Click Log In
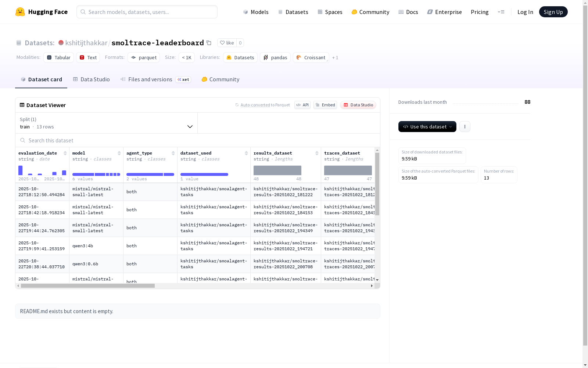The height and width of the screenshot is (368, 588). point(525,12)
